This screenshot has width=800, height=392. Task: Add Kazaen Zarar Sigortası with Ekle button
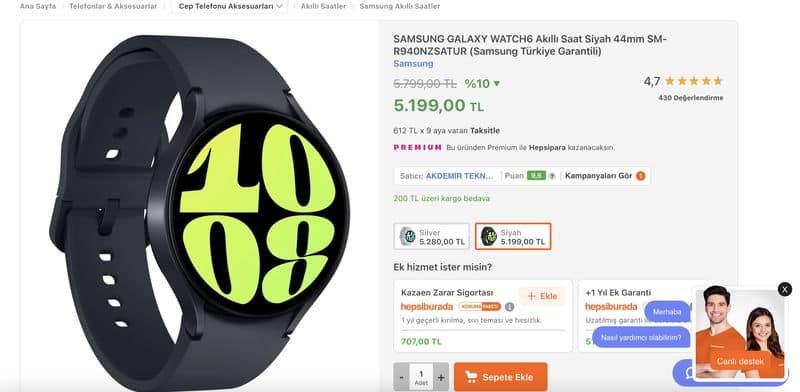coord(542,296)
